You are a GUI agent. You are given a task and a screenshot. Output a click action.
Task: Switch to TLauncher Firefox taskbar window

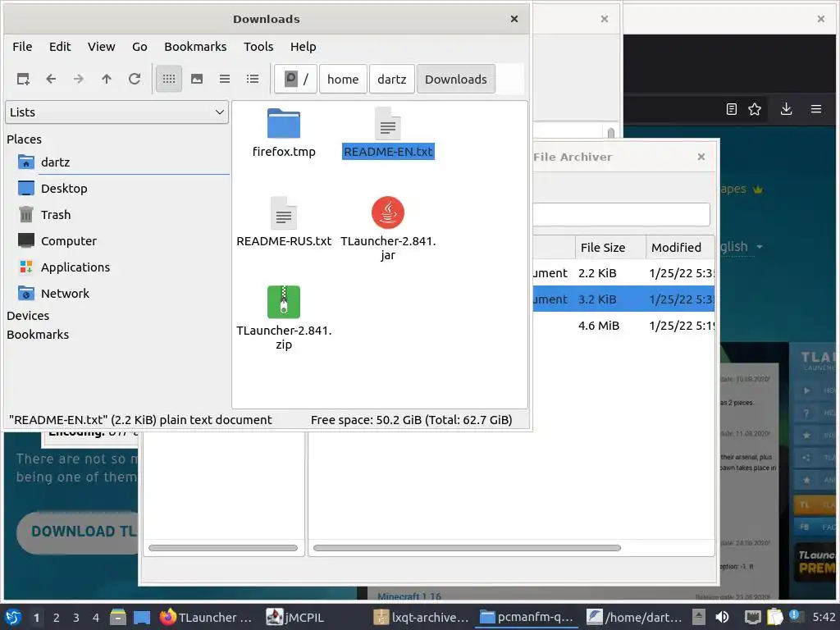coord(206,617)
